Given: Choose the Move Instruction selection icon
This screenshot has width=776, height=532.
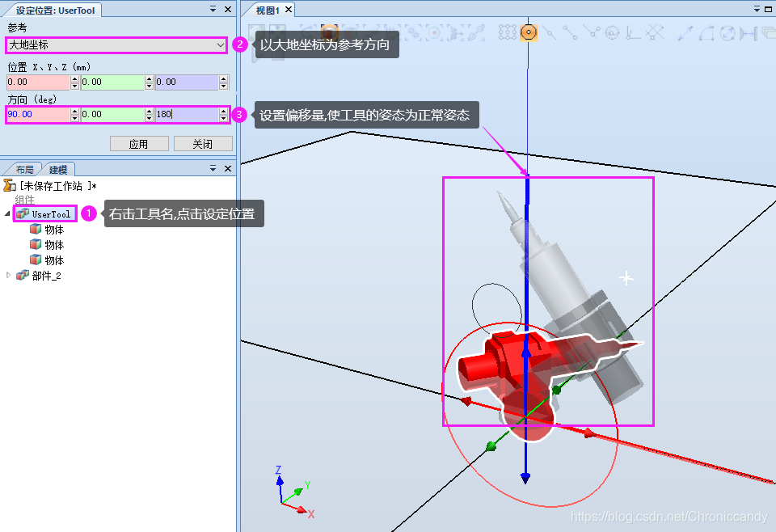Looking at the screenshot, I should [x=455, y=32].
